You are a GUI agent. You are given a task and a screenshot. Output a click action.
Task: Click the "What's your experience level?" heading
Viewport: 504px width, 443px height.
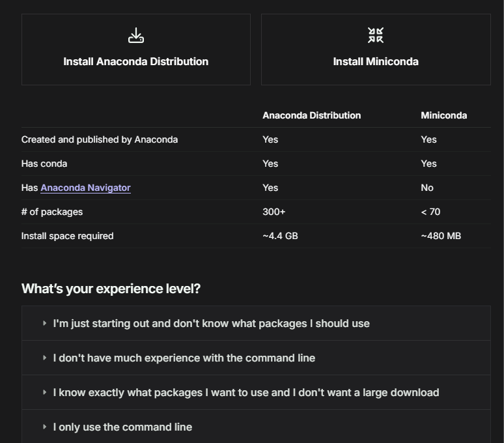[111, 289]
